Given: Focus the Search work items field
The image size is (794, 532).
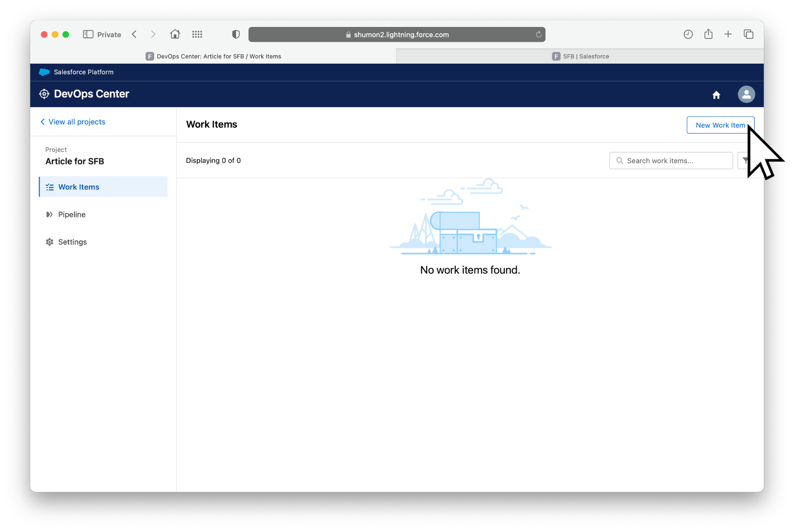Looking at the screenshot, I should [x=671, y=161].
